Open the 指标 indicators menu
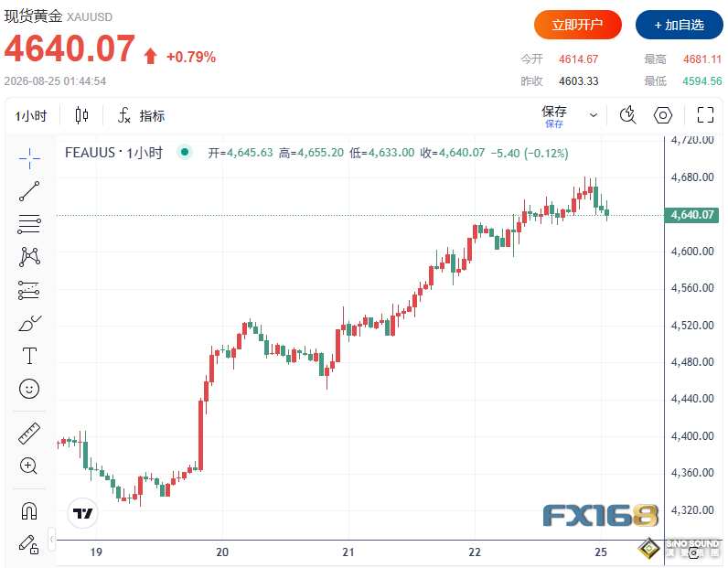This screenshot has width=728, height=568. [152, 115]
